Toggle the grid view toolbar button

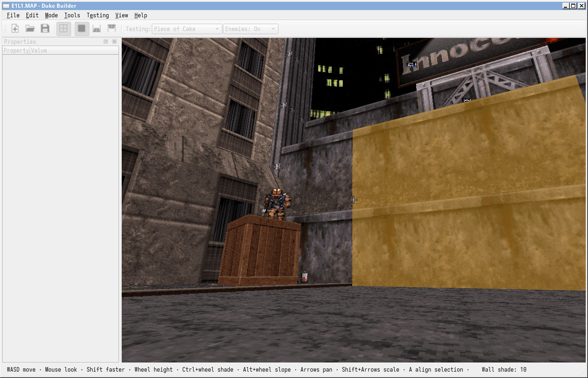tap(63, 29)
